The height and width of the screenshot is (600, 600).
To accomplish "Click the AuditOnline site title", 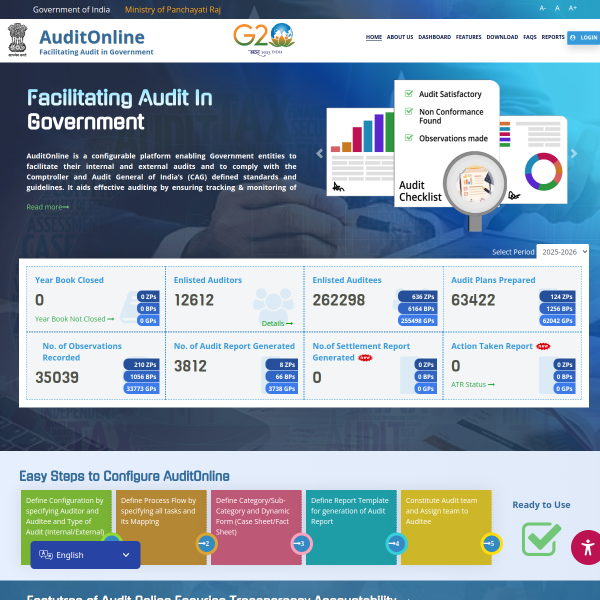I will point(92,38).
